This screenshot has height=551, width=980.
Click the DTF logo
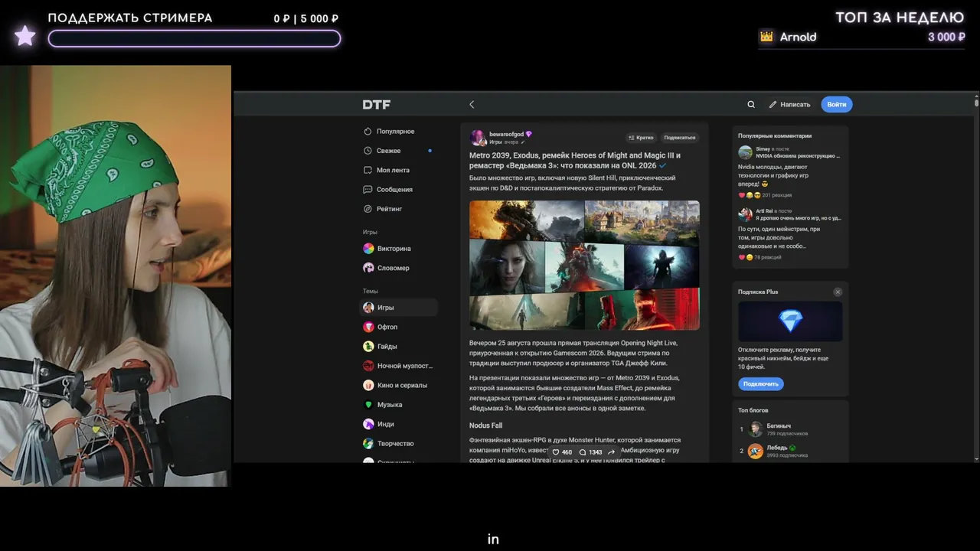(377, 105)
